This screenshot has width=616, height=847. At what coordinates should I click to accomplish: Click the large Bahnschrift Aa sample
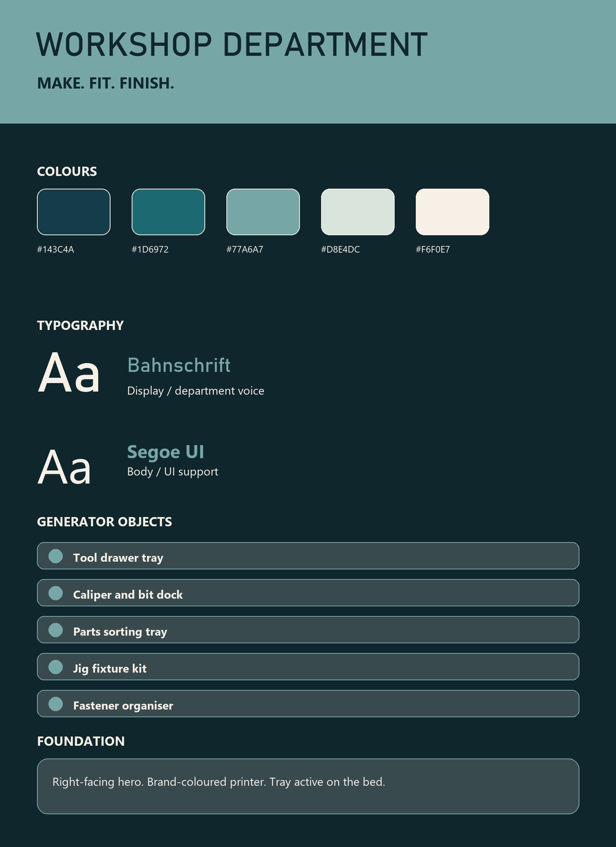coord(69,373)
